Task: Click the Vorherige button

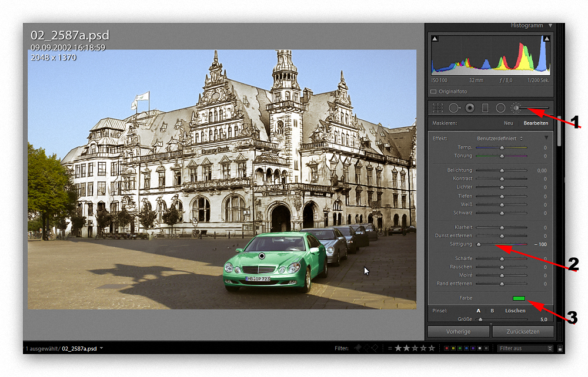Action: [458, 332]
